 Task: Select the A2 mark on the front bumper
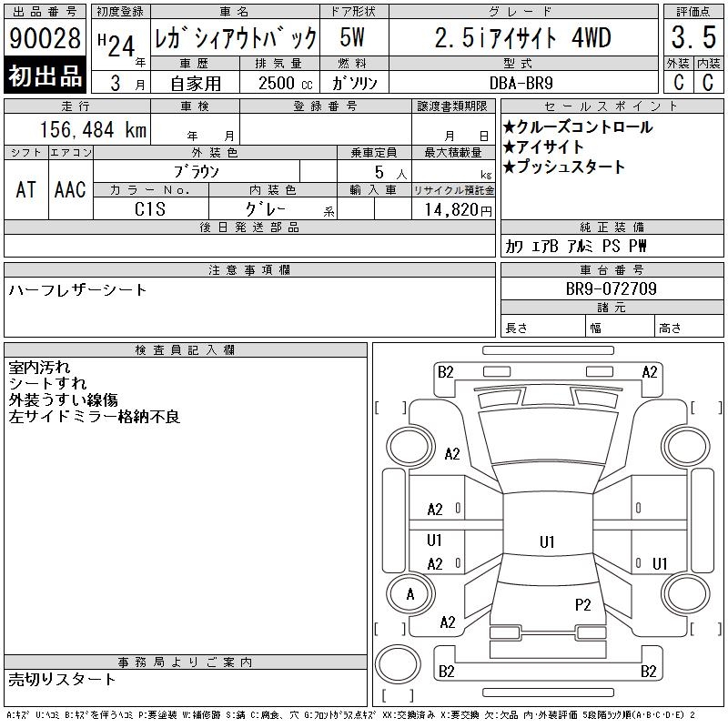[x=650, y=372]
